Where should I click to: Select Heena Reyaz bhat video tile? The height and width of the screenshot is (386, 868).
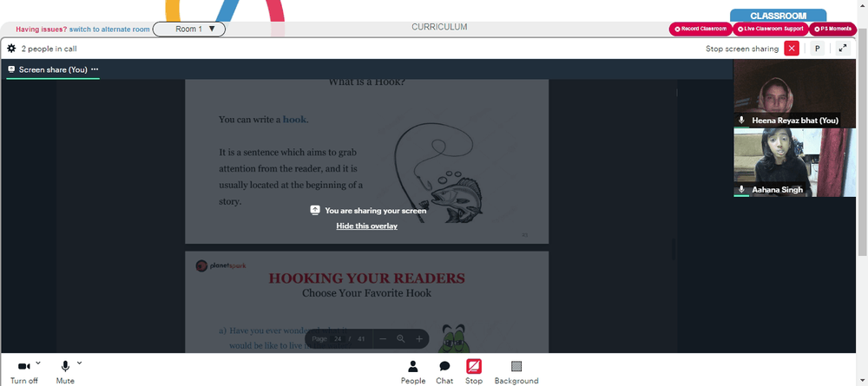pos(794,94)
